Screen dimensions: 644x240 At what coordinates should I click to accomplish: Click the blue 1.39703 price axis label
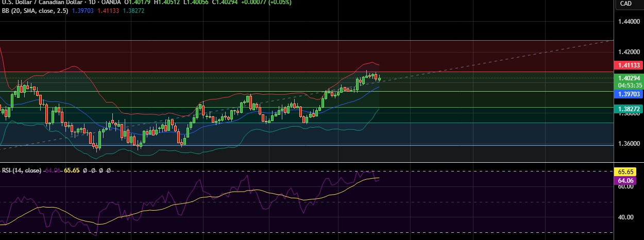[628, 94]
